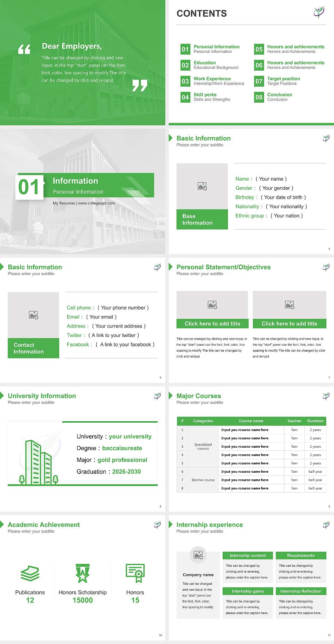Click the green Base Information label box
The height and width of the screenshot is (644, 334).
202,219
